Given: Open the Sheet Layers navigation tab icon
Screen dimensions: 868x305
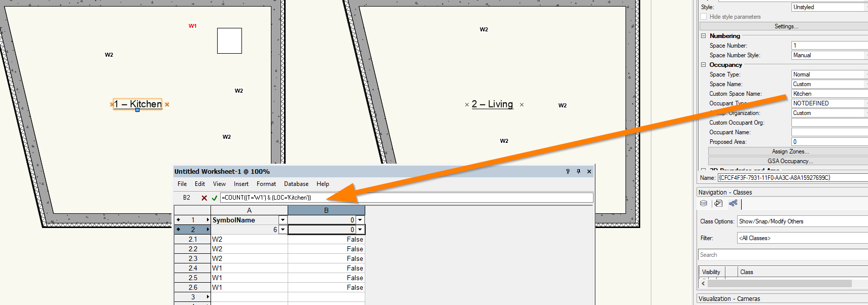Looking at the screenshot, I should pos(718,203).
